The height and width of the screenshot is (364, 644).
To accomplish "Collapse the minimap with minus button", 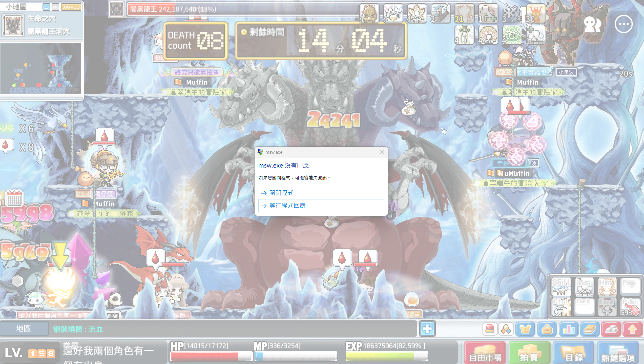I will (x=46, y=7).
